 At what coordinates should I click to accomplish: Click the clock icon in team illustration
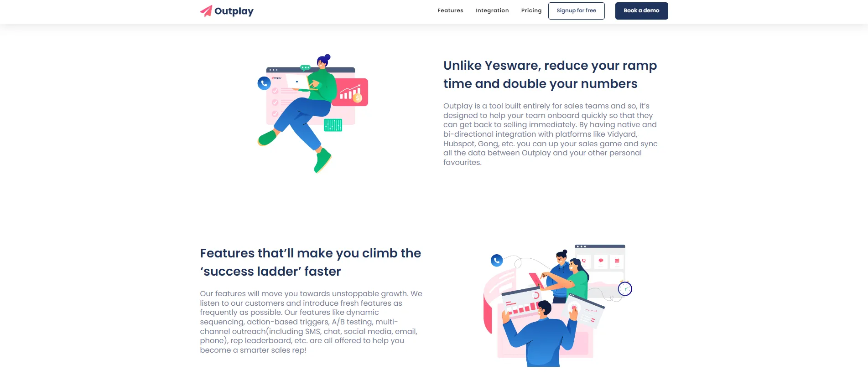(x=625, y=289)
